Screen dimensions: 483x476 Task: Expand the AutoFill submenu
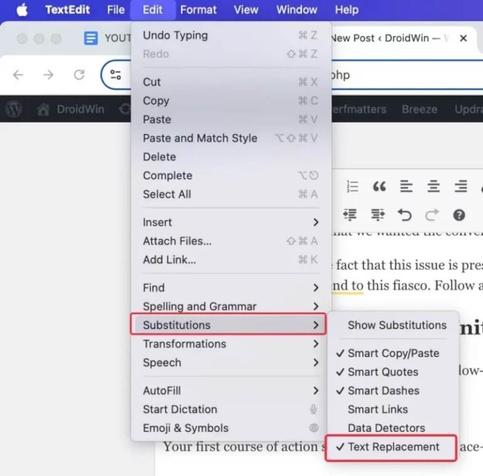[231, 391]
